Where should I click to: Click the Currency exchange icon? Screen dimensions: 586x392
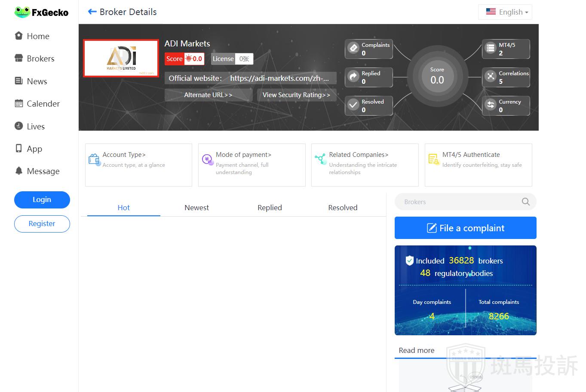click(491, 105)
